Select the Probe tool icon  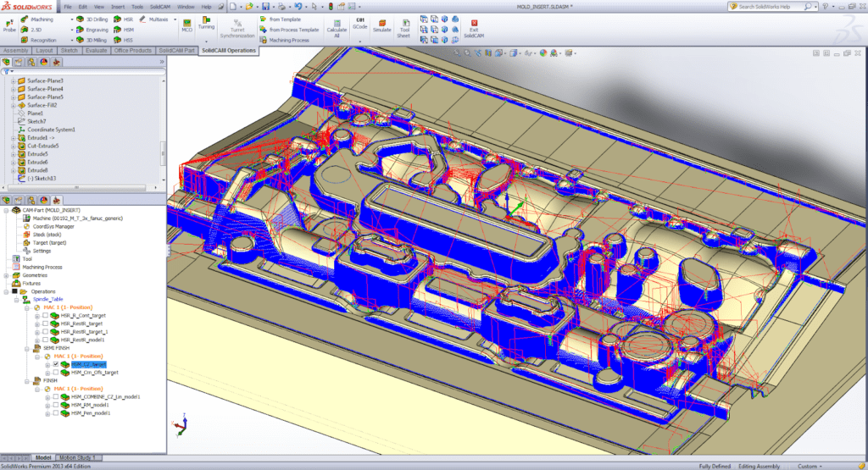pos(9,21)
